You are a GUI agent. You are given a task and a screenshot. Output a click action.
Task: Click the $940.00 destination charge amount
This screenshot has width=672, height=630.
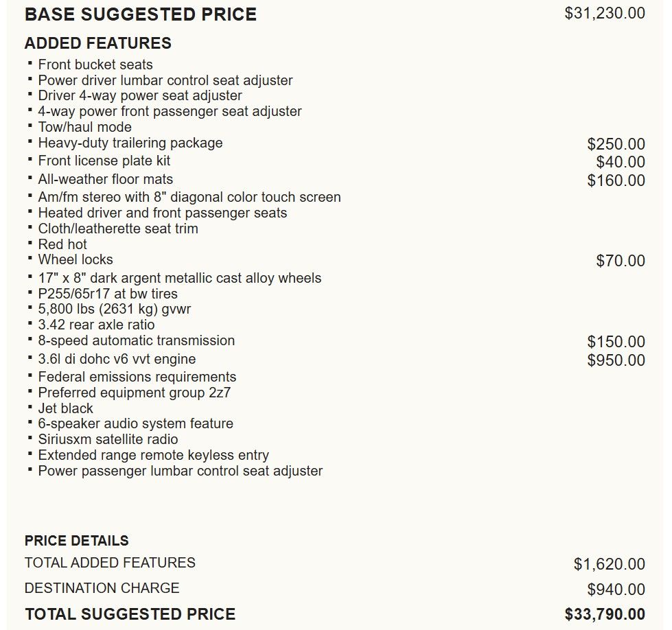(x=616, y=590)
